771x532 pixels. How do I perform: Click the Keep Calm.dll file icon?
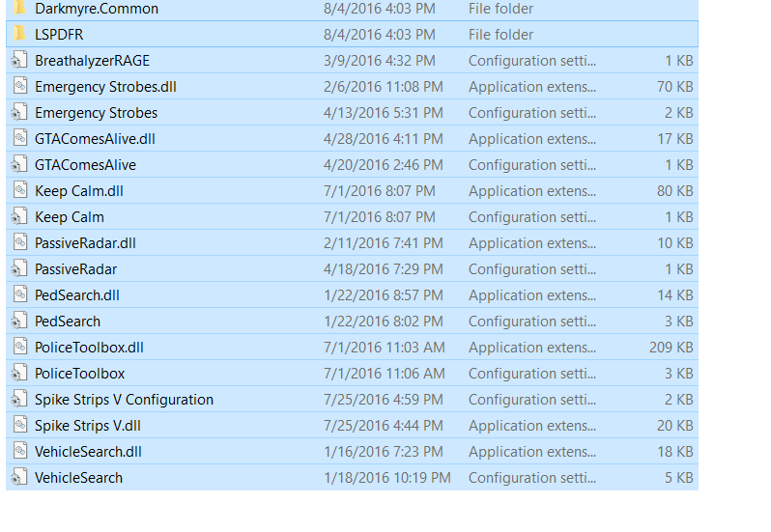(18, 191)
